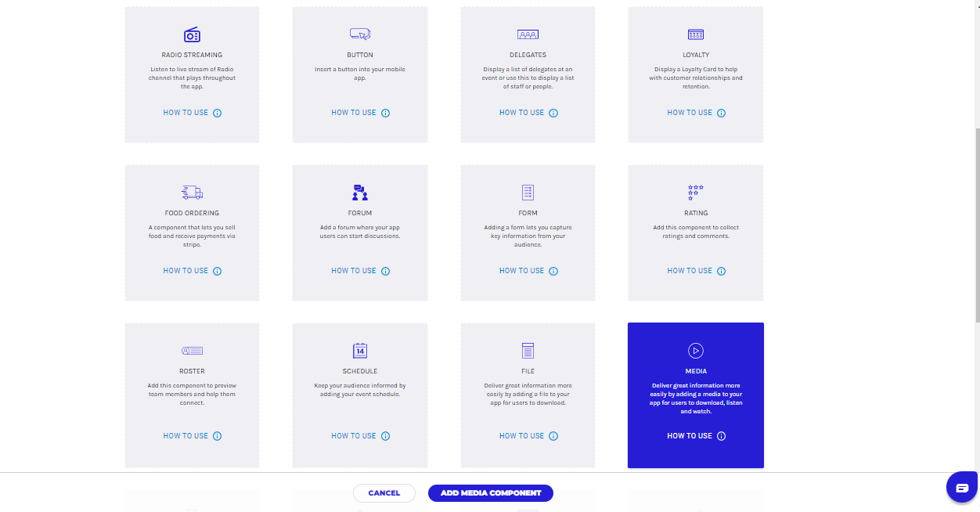Viewport: 980px width, 512px height.
Task: Select the Rating stars icon
Action: 695,193
